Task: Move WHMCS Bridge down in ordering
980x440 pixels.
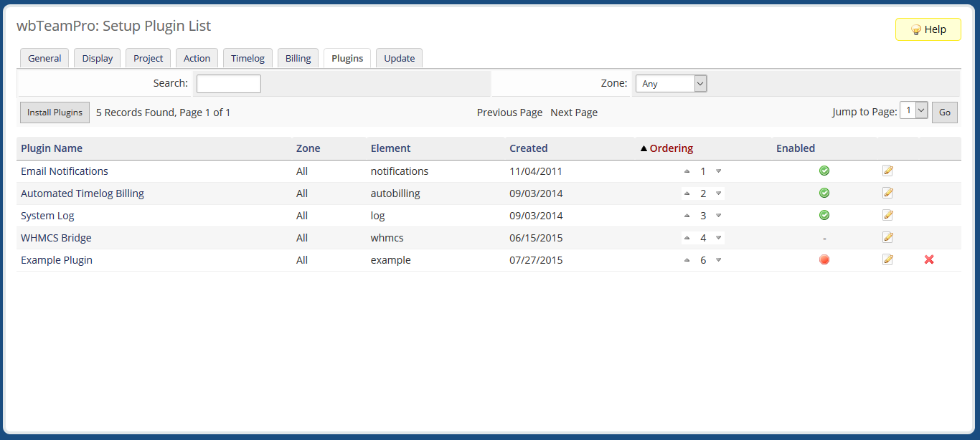Action: [x=719, y=238]
